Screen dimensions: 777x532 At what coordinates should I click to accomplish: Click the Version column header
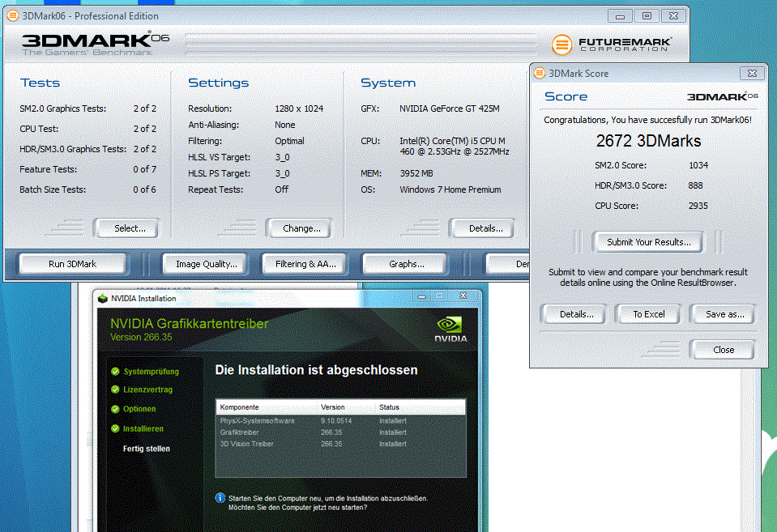pyautogui.click(x=347, y=407)
